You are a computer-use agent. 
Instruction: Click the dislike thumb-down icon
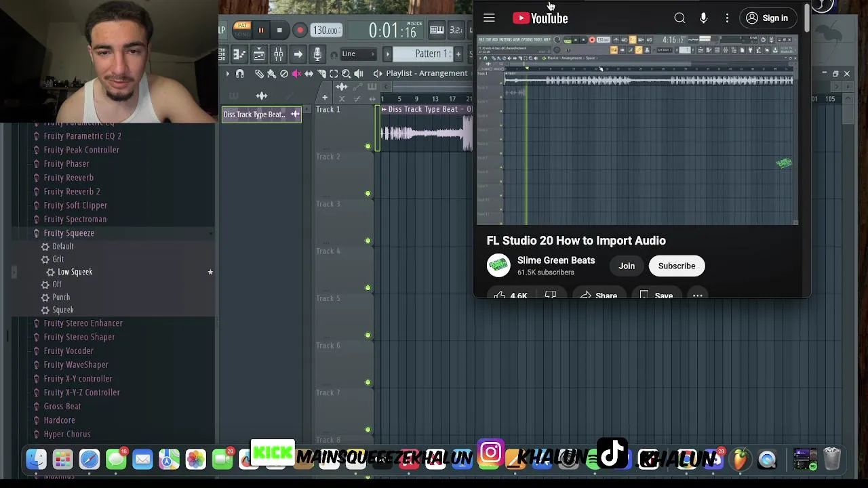(551, 295)
